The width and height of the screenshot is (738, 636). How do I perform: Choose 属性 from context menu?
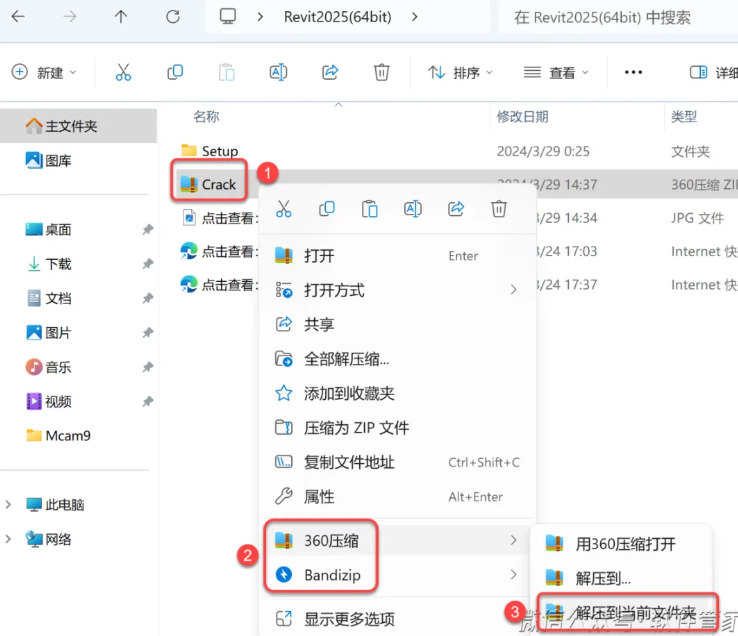click(397, 497)
